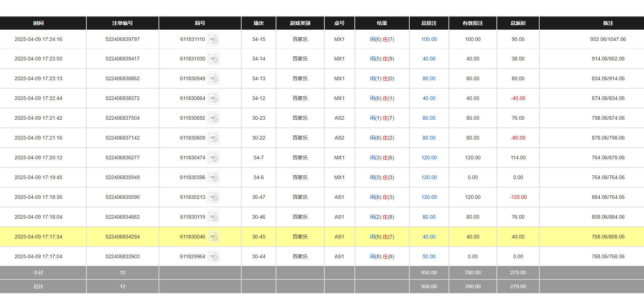Click the 结果 column header

click(x=381, y=23)
